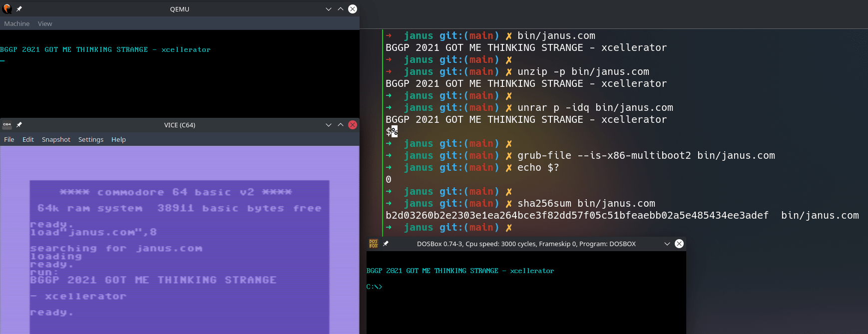The image size is (868, 334).
Task: Click '64k ram system 38911 basic bytes free' line
Action: pos(179,208)
